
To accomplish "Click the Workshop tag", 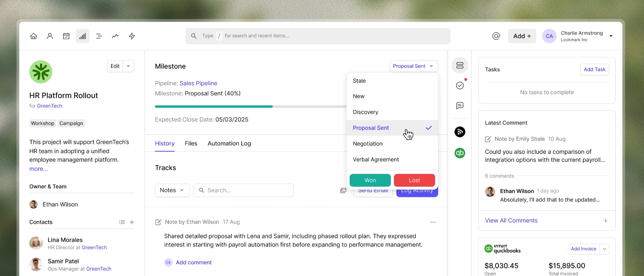I will point(43,123).
